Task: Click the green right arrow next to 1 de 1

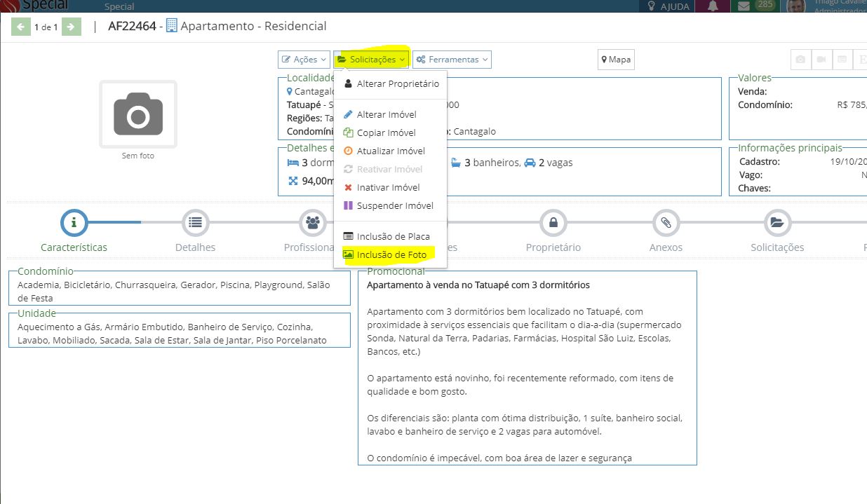Action: tap(71, 26)
